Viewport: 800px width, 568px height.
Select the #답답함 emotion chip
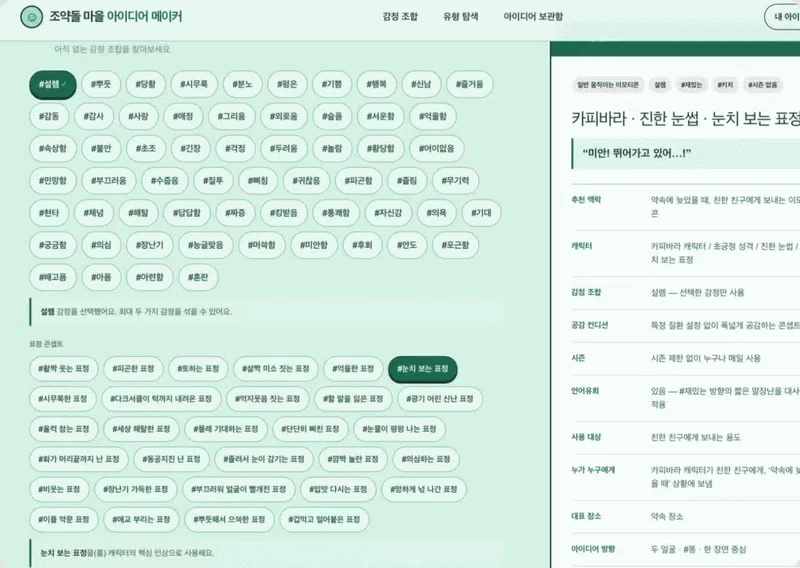tap(187, 213)
